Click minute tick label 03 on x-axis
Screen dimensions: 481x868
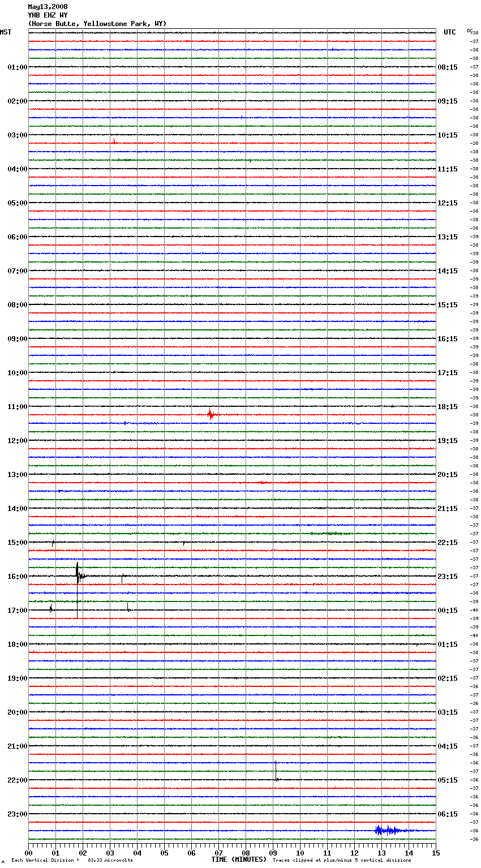pyautogui.click(x=110, y=853)
